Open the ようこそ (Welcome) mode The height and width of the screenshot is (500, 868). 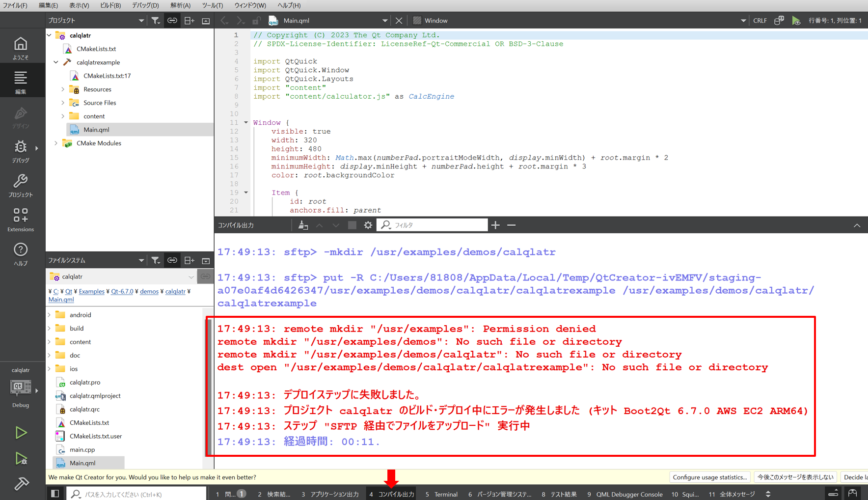(21, 48)
